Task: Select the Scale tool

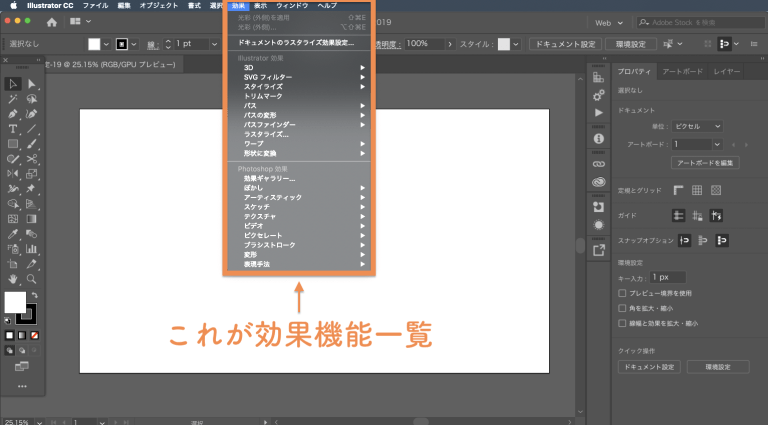Action: coord(31,173)
